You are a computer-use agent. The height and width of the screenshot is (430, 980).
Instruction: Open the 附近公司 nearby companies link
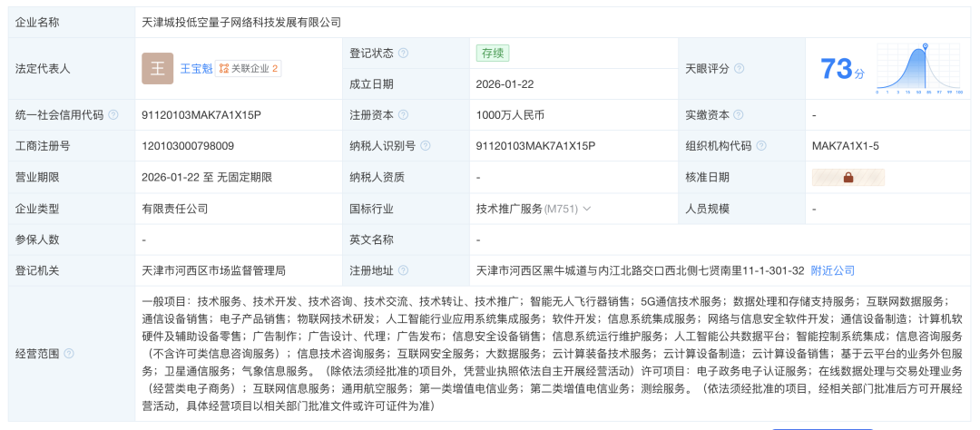832,270
